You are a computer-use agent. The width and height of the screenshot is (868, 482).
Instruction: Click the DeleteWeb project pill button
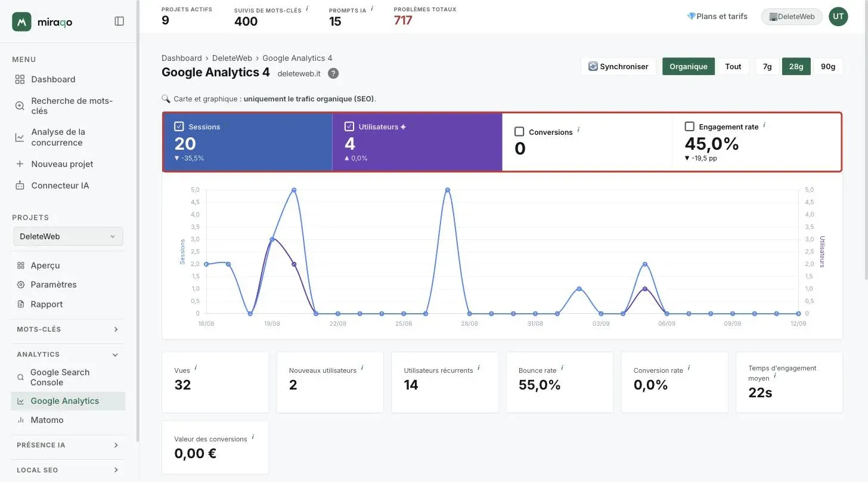[x=792, y=17]
